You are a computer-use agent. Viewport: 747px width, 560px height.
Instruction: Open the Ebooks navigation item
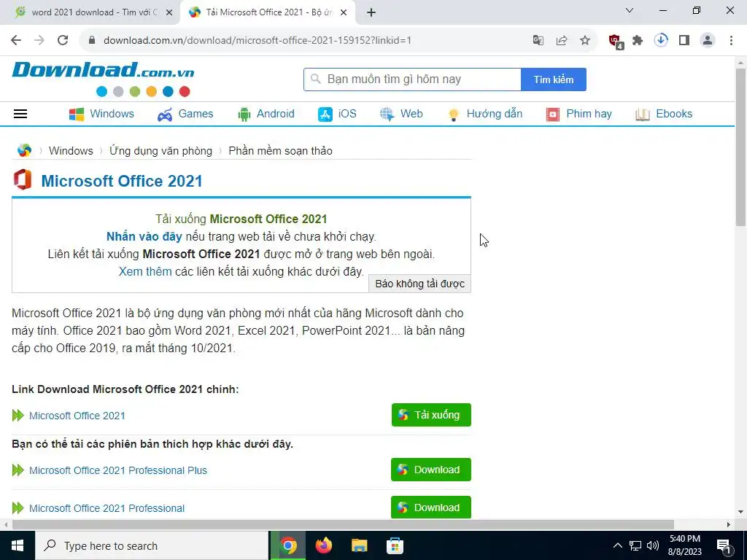(664, 114)
